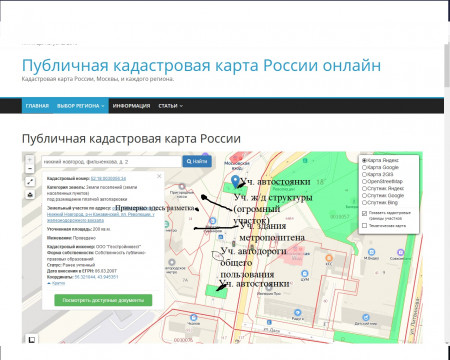Zoom in the map with plus button
Viewport: 450px width, 360px height.
[30, 160]
